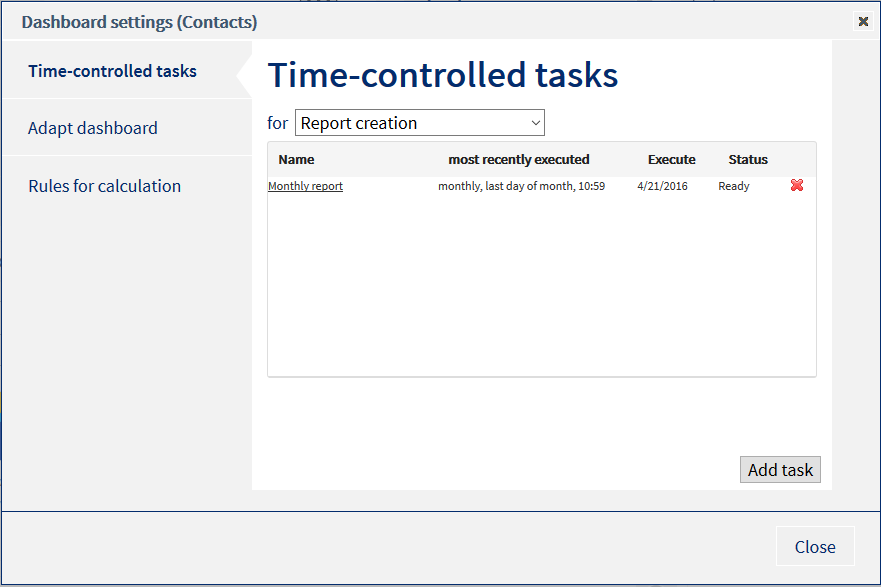
Task: Close the Dashboard settings dialog via X icon
Action: click(x=863, y=21)
